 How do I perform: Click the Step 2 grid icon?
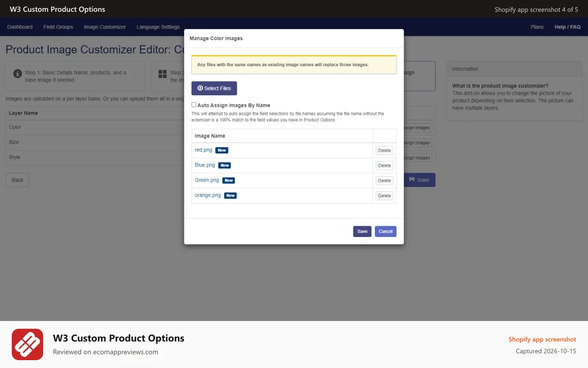(163, 74)
